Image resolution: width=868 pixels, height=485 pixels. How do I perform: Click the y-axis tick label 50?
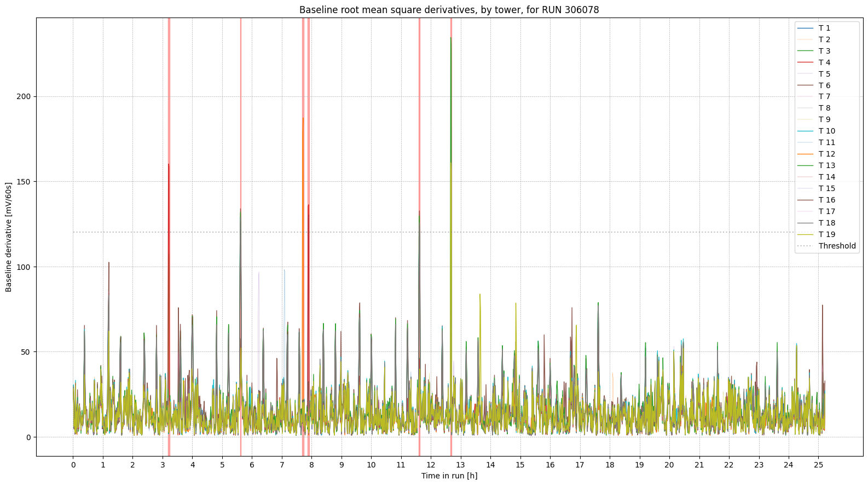point(26,352)
